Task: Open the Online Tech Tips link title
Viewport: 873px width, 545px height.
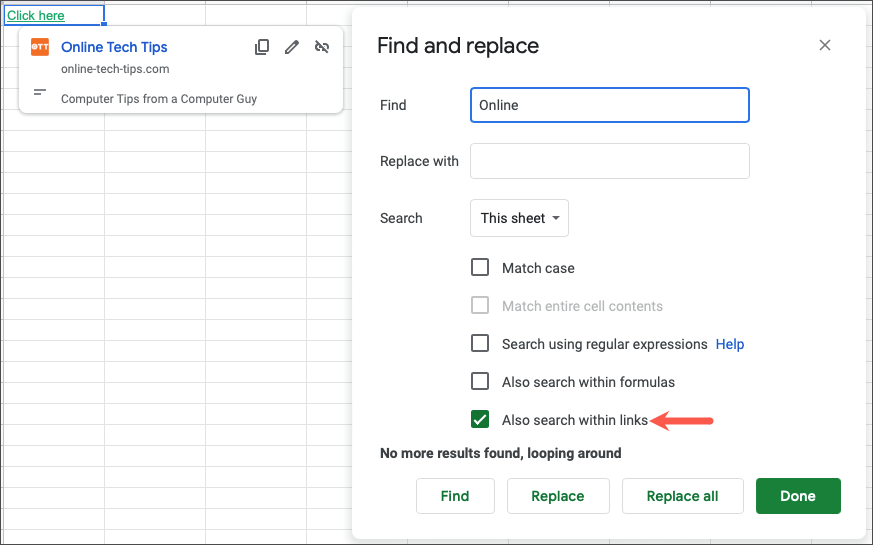Action: 114,47
